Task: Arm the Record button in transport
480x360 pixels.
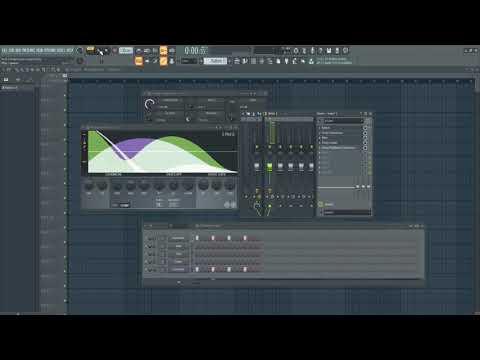Action: (114, 51)
